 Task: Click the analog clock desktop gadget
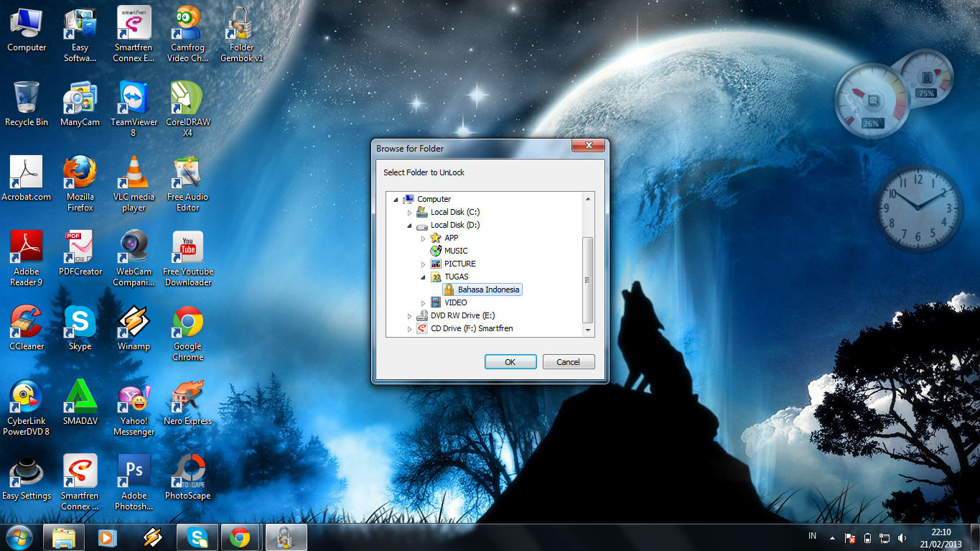pos(918,208)
